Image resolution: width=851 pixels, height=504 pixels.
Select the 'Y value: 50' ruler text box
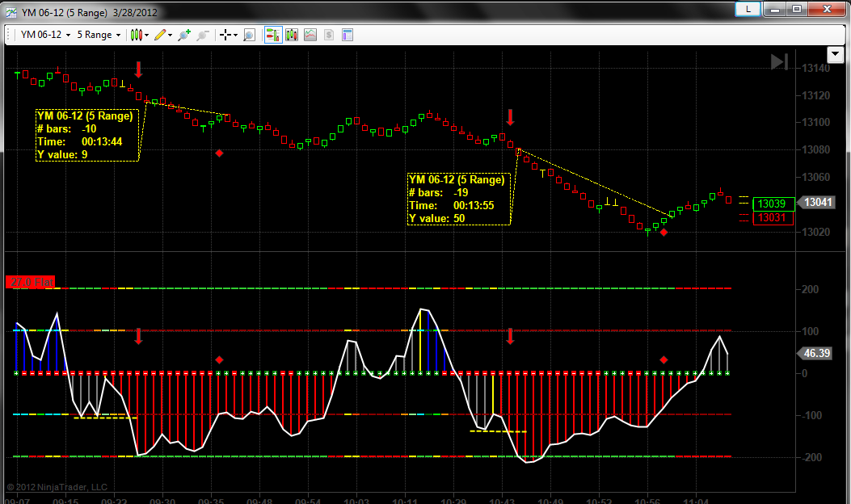coord(459,199)
